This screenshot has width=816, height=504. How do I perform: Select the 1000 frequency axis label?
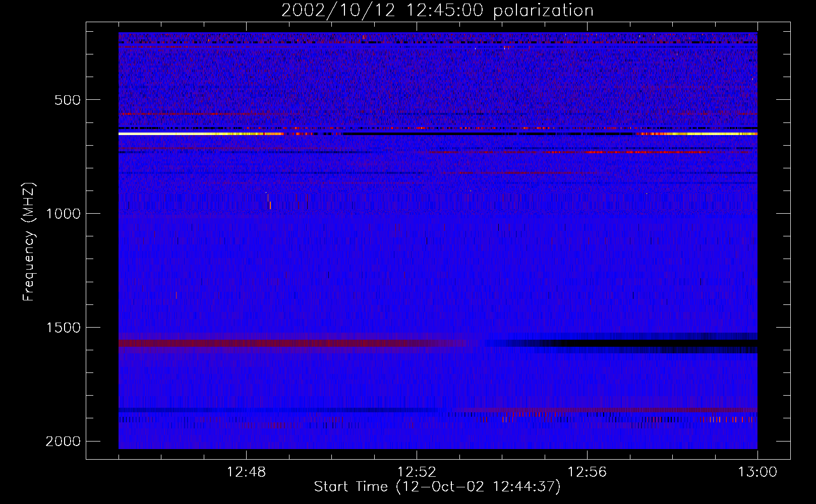point(63,214)
